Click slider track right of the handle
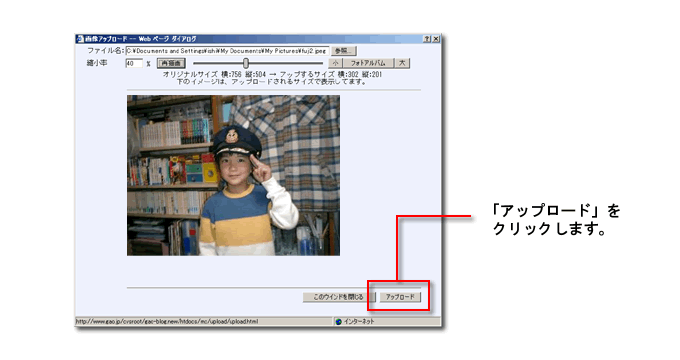The image size is (680, 360). [286, 63]
